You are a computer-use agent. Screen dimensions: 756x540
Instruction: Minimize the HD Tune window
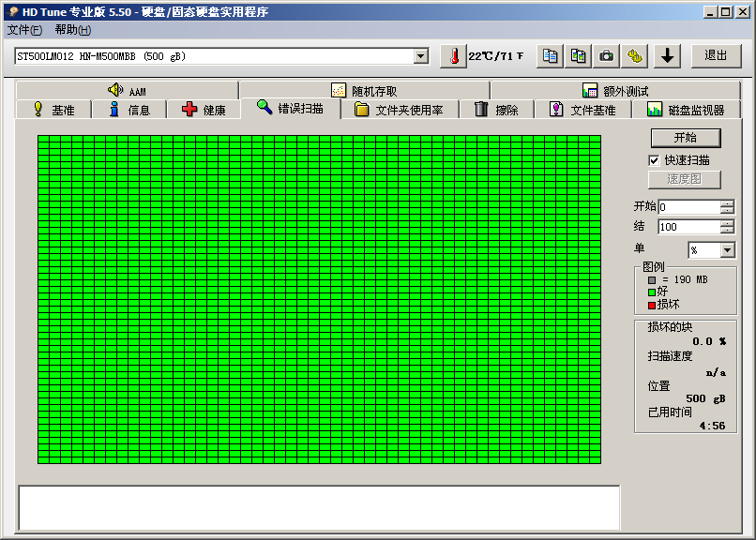point(710,12)
